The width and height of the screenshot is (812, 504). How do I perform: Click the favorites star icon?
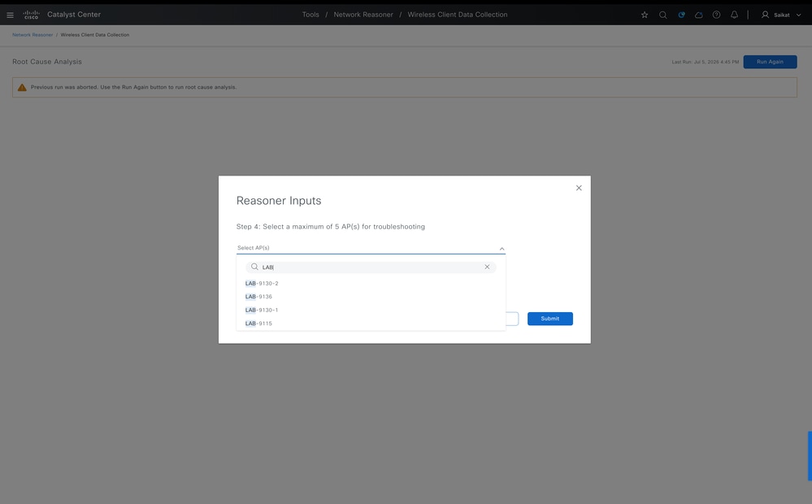point(645,15)
